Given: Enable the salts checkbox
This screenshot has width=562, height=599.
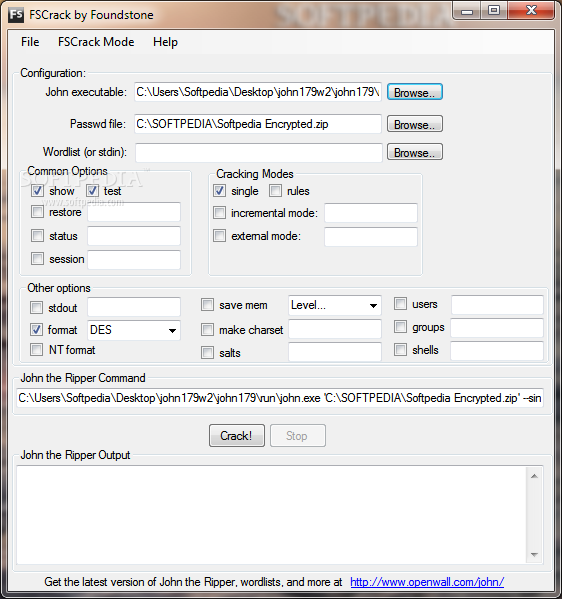Looking at the screenshot, I should tap(207, 352).
